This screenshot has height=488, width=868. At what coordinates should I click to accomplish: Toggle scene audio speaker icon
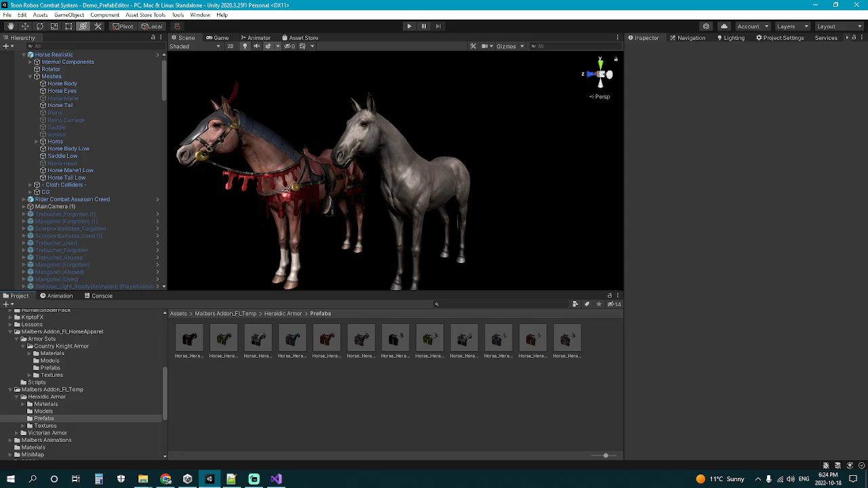[256, 46]
